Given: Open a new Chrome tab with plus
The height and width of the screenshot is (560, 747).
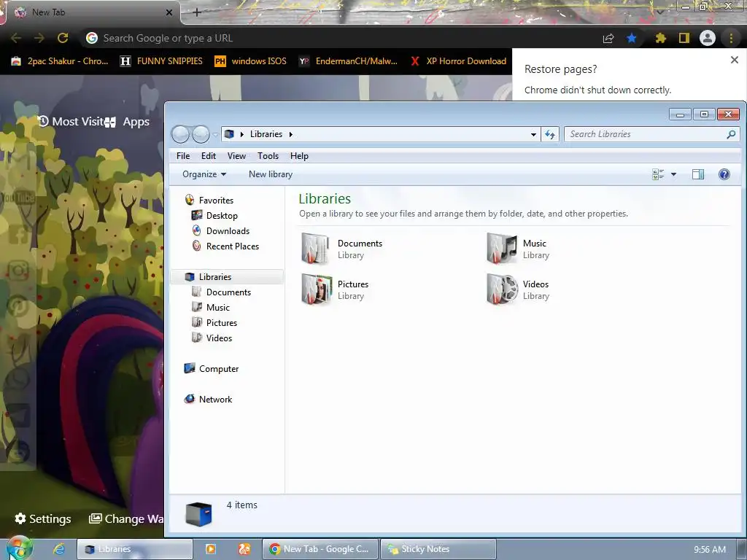Looking at the screenshot, I should pos(197,12).
